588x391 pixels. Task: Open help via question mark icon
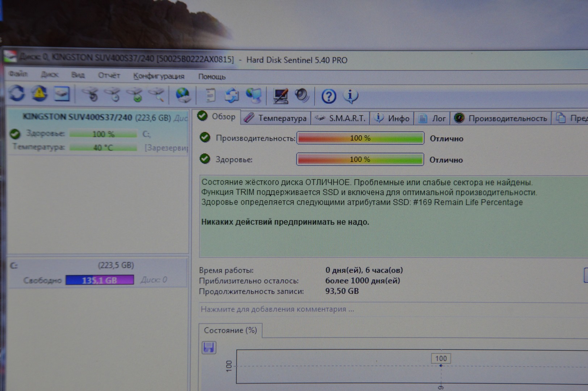(329, 97)
